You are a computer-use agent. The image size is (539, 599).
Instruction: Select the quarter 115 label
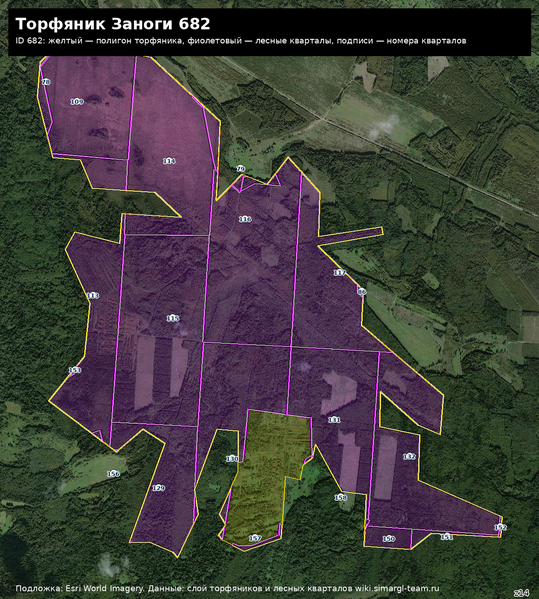pyautogui.click(x=173, y=318)
